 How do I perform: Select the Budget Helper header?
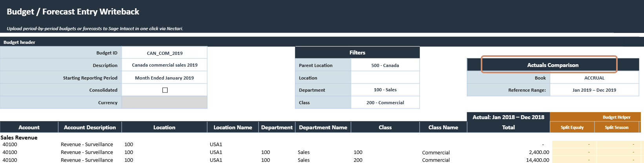click(617, 117)
